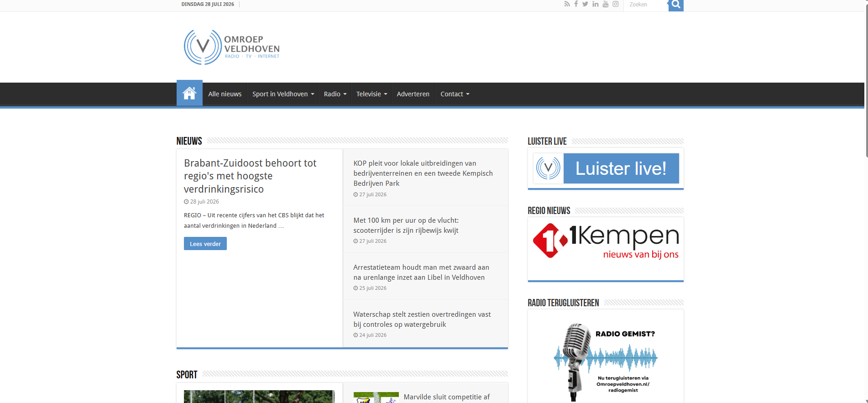Open the 1Kempen regio nieuws banner
Viewport: 868px width, 403px height.
(606, 241)
